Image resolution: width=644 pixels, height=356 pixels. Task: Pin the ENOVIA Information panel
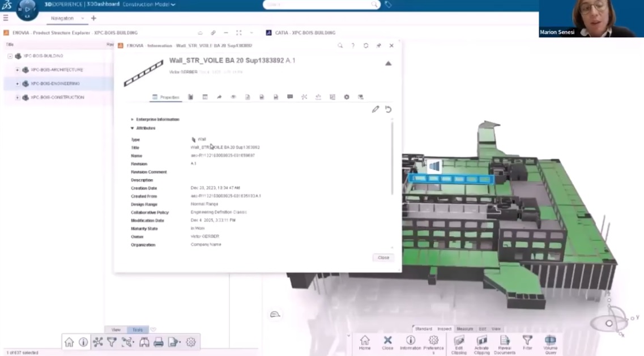[x=378, y=46]
